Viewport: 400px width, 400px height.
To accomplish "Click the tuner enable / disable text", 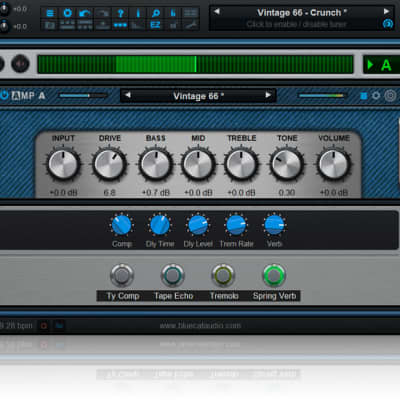I will pos(296,24).
